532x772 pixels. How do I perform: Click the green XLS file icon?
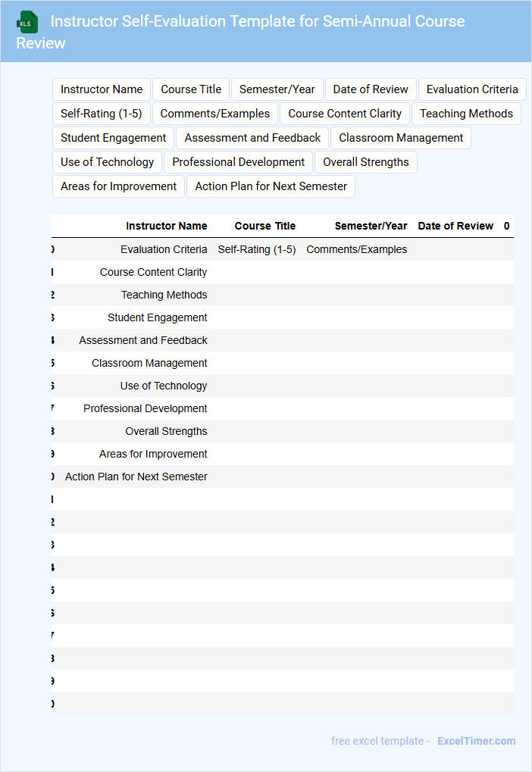click(27, 22)
